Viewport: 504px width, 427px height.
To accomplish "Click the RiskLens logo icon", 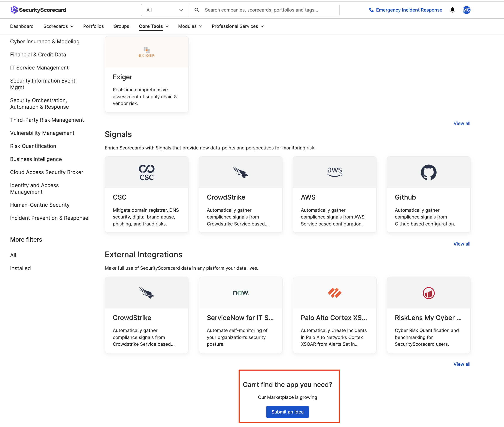I will click(428, 293).
